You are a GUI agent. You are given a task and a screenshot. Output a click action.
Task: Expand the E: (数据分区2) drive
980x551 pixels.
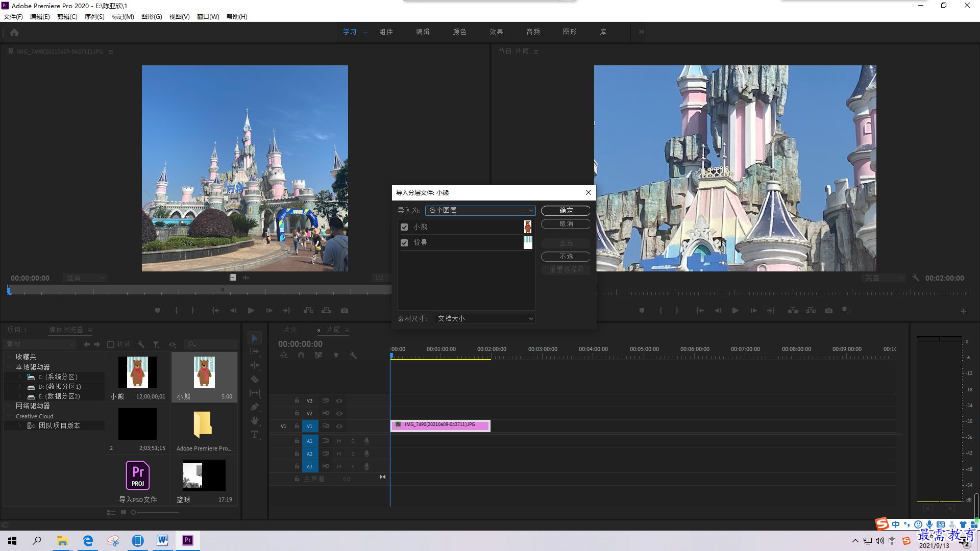click(19, 396)
